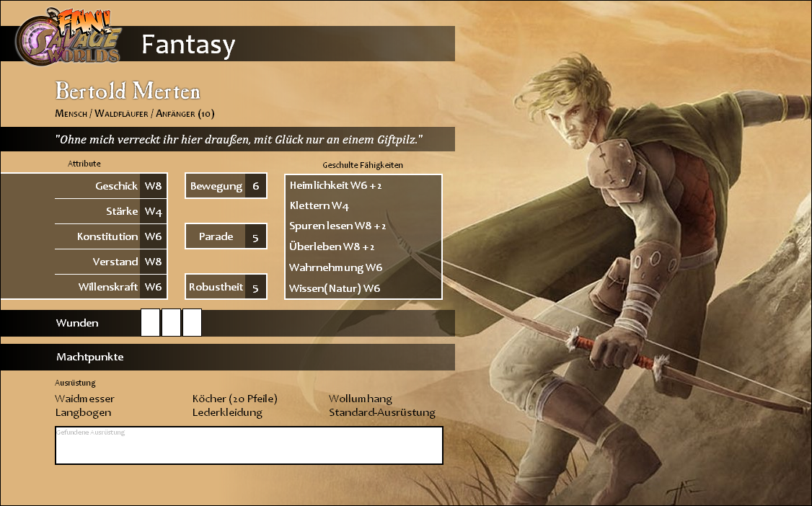
Task: Select the equipment item 'Wollumhang'
Action: tap(361, 399)
